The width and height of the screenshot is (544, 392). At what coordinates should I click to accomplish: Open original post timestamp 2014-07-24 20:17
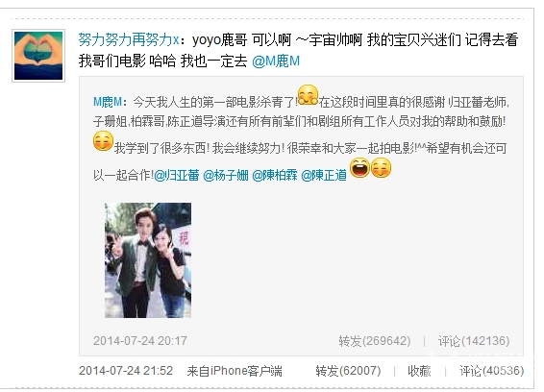coord(140,341)
